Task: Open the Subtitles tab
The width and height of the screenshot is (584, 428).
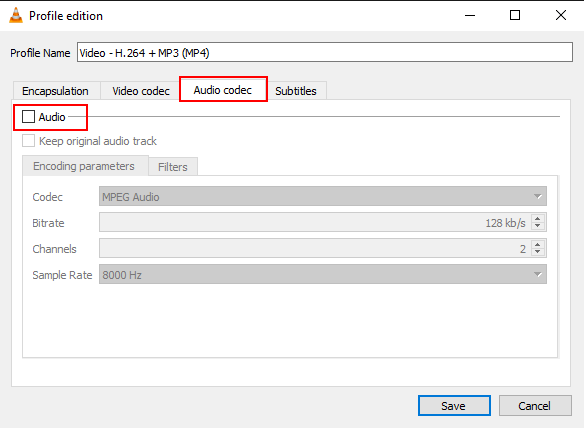Action: [x=296, y=91]
